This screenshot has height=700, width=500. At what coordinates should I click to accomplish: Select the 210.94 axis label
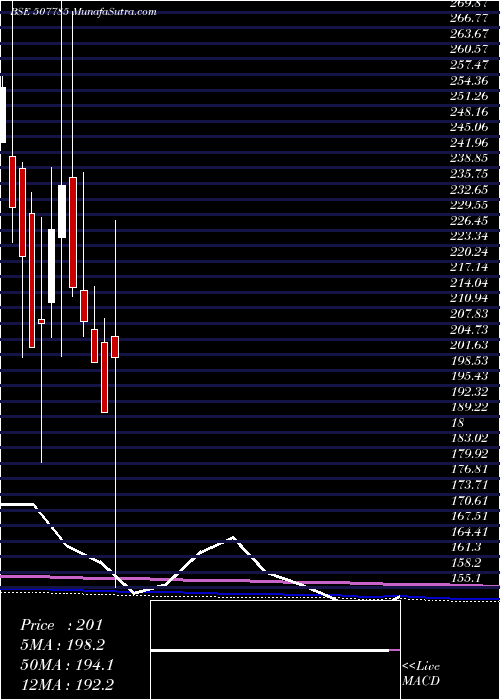pyautogui.click(x=470, y=298)
